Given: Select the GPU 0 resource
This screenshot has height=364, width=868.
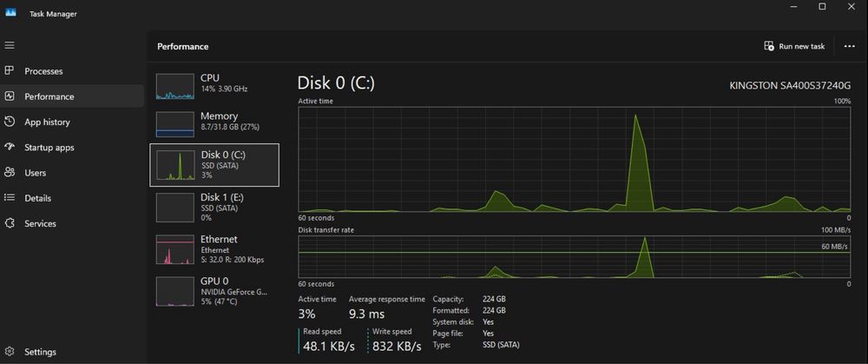Looking at the screenshot, I should [214, 291].
